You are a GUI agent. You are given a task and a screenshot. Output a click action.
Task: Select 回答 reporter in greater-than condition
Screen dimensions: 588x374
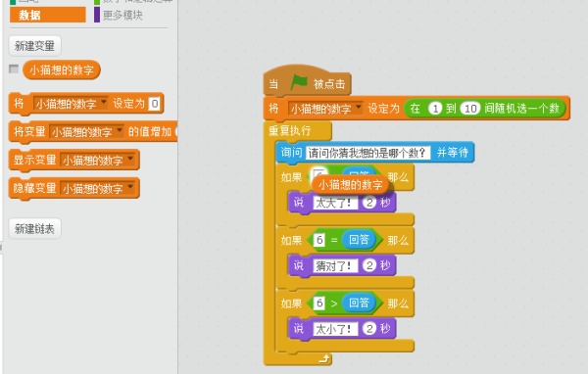tap(359, 303)
